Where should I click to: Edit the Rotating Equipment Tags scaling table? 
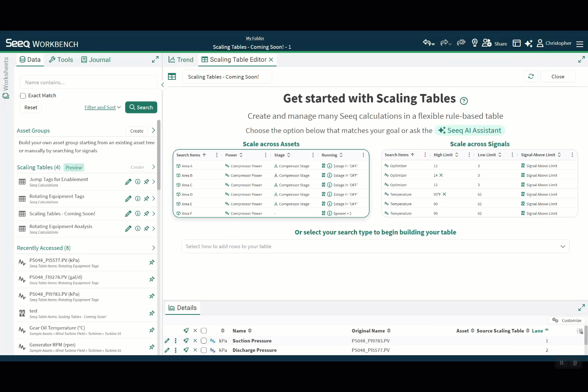[128, 199]
